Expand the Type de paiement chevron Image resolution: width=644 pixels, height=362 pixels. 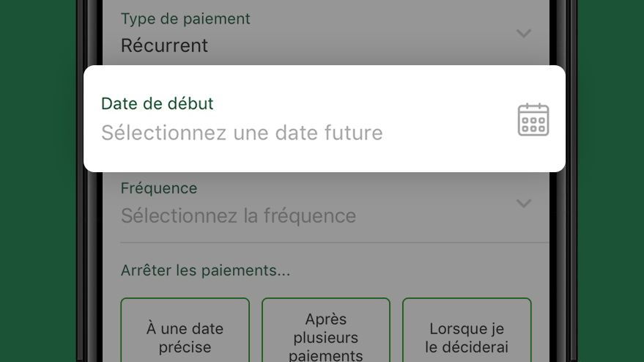(x=524, y=33)
